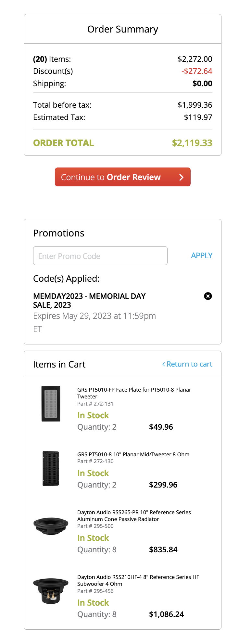
Task: Focus the Enter Promo Code field
Action: [100, 256]
